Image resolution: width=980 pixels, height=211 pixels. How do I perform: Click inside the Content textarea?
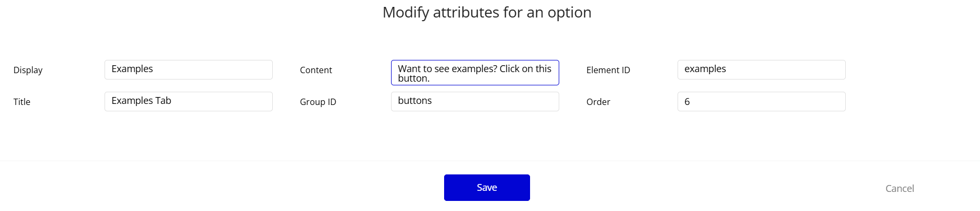click(475, 73)
